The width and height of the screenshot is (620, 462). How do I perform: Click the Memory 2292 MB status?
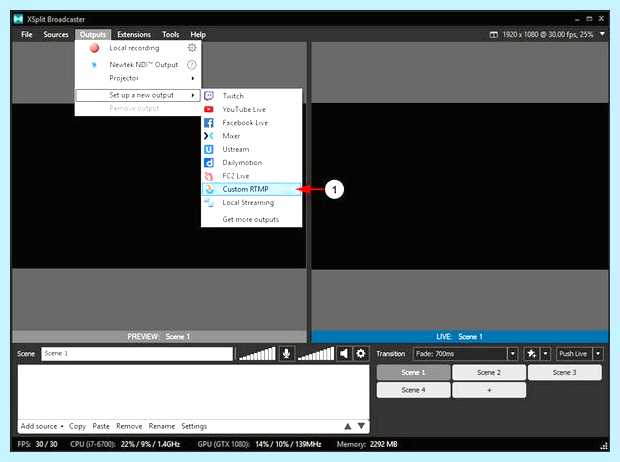click(x=367, y=444)
